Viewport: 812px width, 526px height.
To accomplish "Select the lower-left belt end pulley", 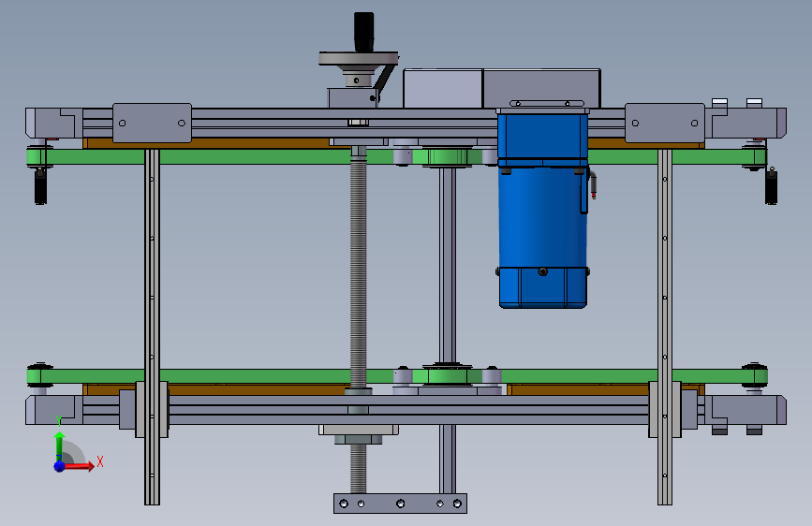I will (x=40, y=375).
